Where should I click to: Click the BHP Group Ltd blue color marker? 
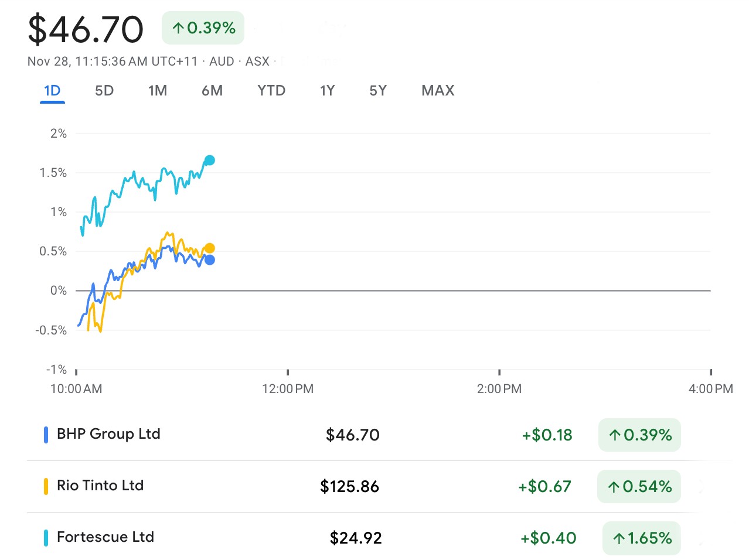click(x=46, y=435)
